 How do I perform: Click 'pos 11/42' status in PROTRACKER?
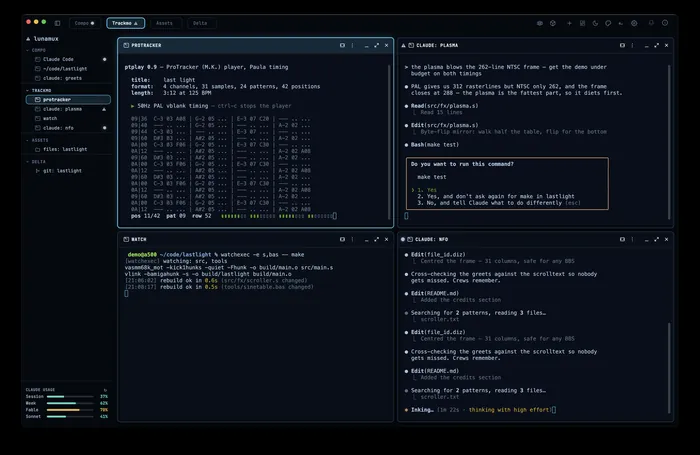[x=145, y=216]
